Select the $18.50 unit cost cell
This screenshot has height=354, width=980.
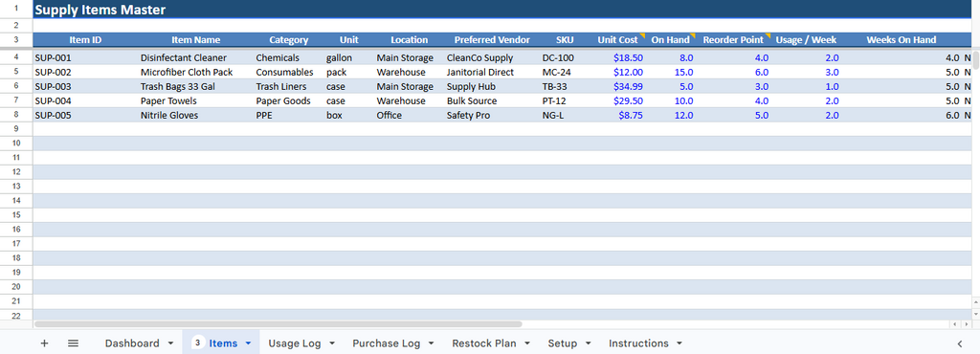point(617,57)
